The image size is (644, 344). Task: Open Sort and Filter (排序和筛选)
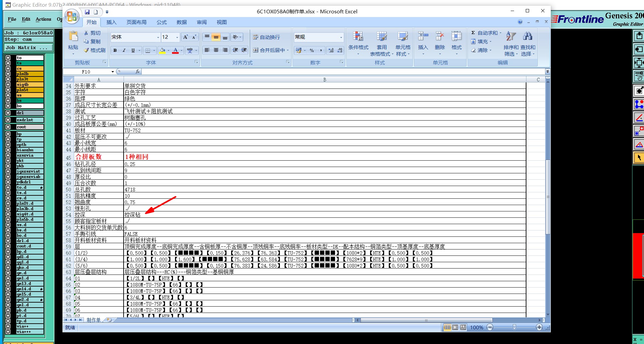(x=511, y=43)
